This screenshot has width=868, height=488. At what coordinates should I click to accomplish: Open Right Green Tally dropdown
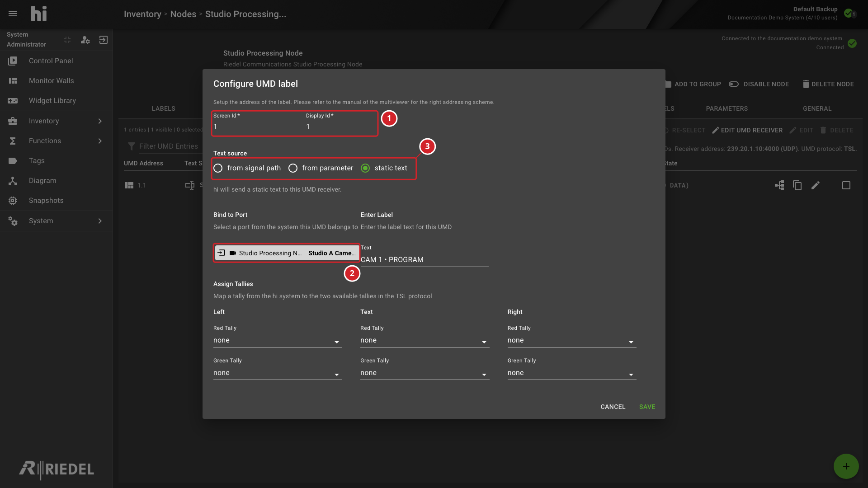572,373
